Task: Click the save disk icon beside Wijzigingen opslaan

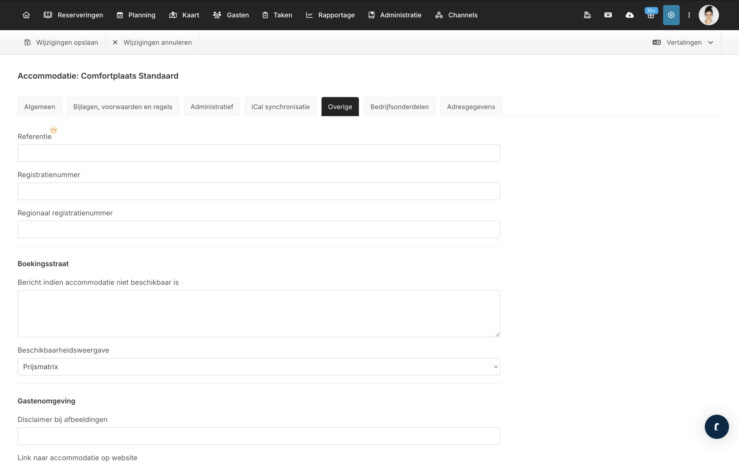Action: point(27,42)
